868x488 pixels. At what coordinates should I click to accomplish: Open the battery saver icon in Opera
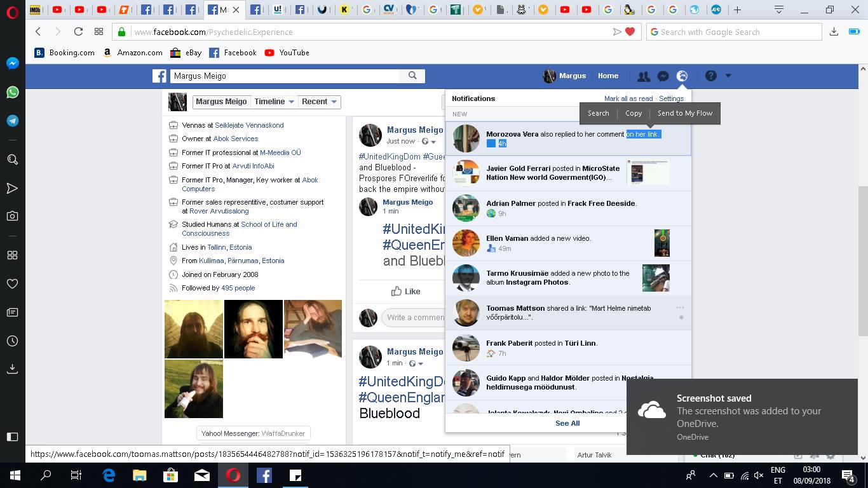(854, 32)
